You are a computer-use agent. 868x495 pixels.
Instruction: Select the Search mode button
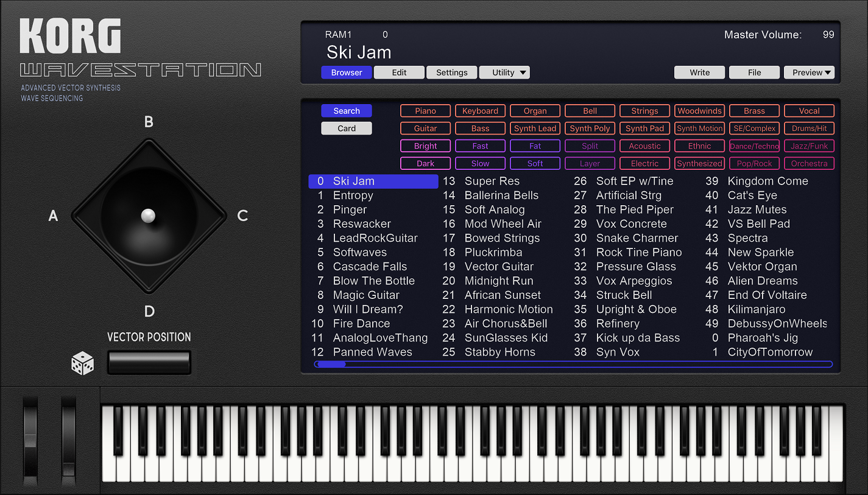pos(346,110)
